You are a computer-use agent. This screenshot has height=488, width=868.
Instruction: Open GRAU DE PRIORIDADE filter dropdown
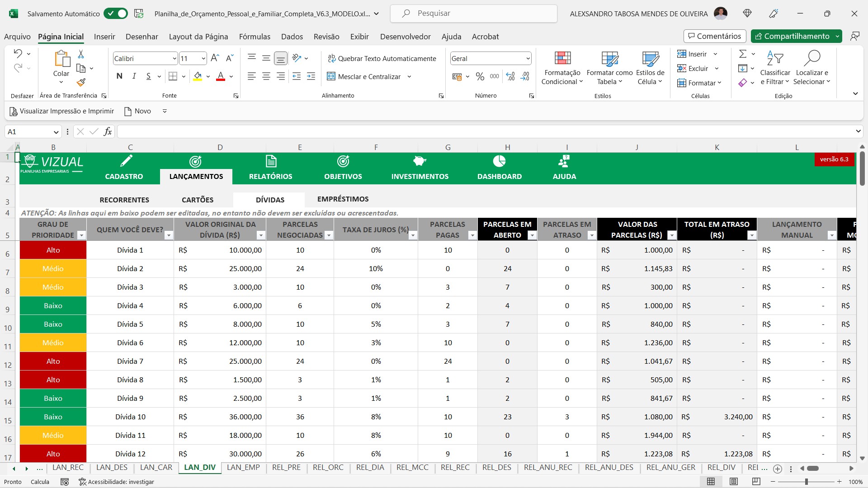(x=81, y=235)
